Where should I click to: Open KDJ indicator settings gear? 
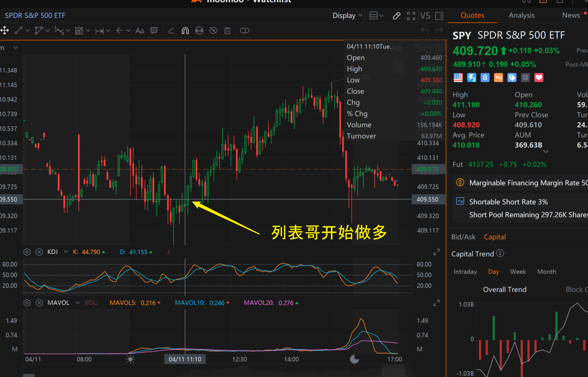pyautogui.click(x=27, y=252)
